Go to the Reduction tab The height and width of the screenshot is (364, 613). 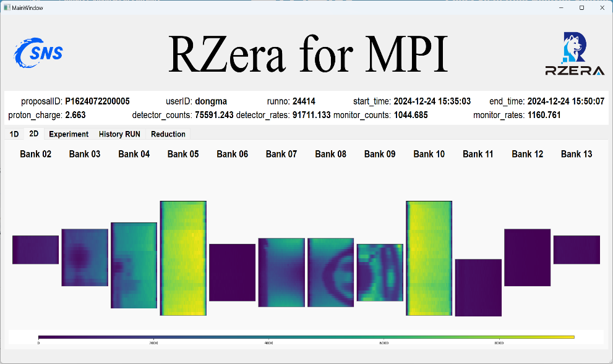[168, 134]
